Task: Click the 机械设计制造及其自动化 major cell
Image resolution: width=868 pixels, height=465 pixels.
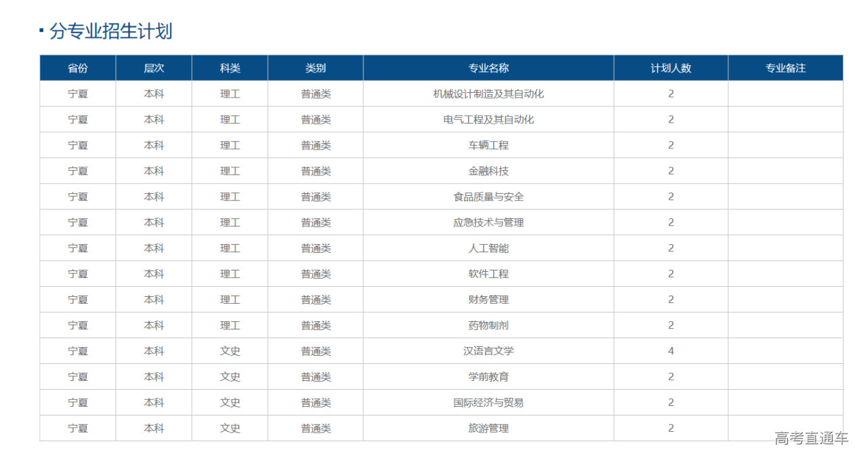Action: [x=488, y=94]
